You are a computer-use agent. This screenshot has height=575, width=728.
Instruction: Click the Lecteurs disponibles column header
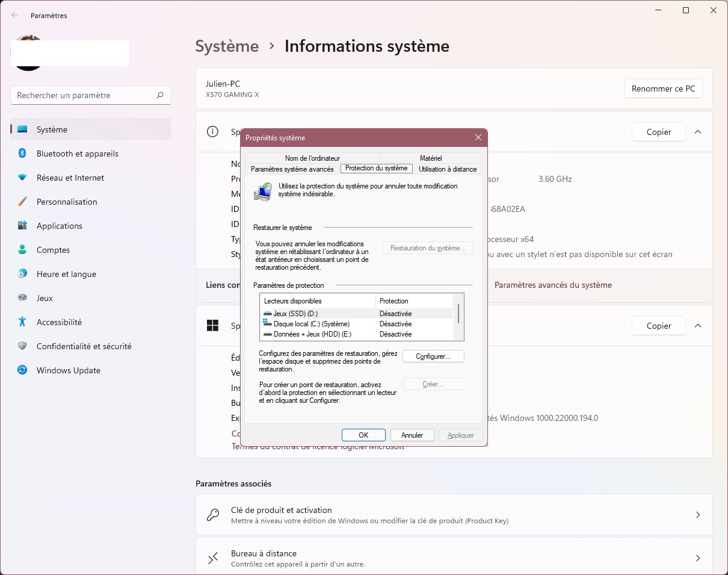pos(318,301)
